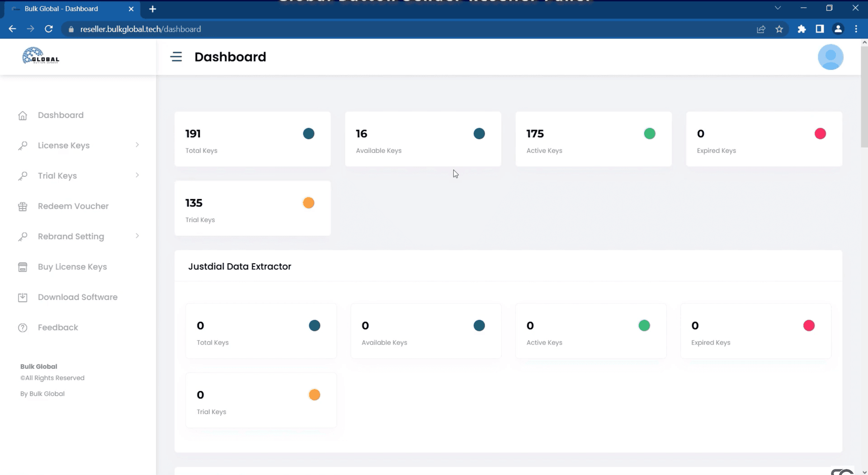Reload the page with refresh icon
Screen dimensions: 868x475
pyautogui.click(x=49, y=29)
